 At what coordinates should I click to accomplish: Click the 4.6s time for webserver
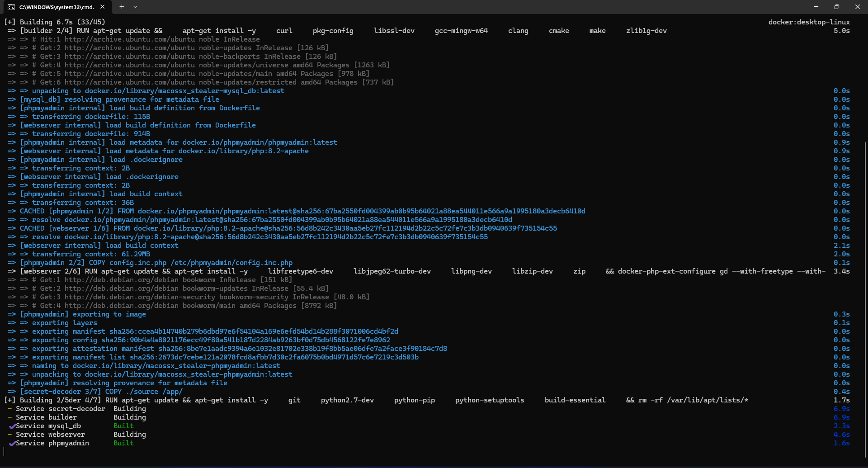pyautogui.click(x=842, y=435)
